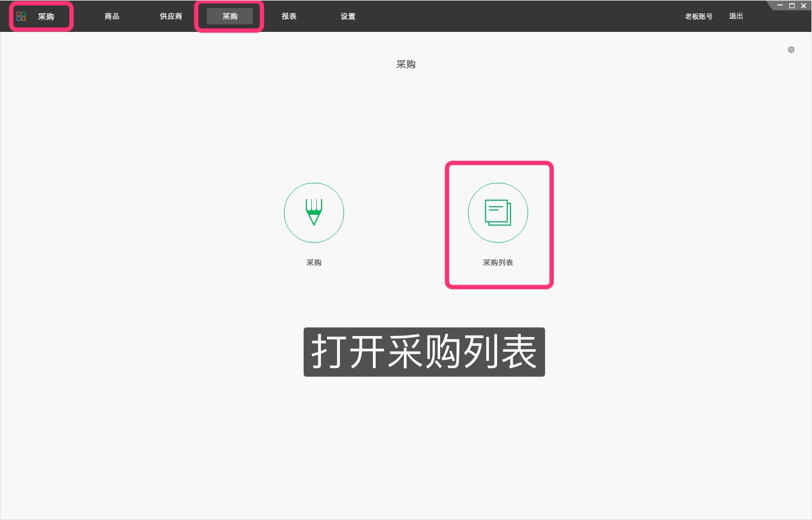
Task: Switch to the 供应商 menu tab
Action: 171,16
